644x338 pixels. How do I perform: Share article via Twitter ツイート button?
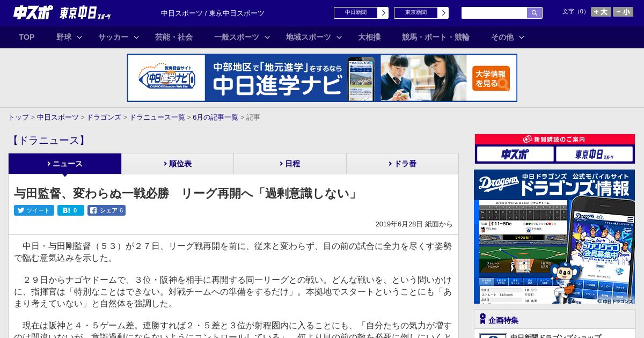coord(34,210)
